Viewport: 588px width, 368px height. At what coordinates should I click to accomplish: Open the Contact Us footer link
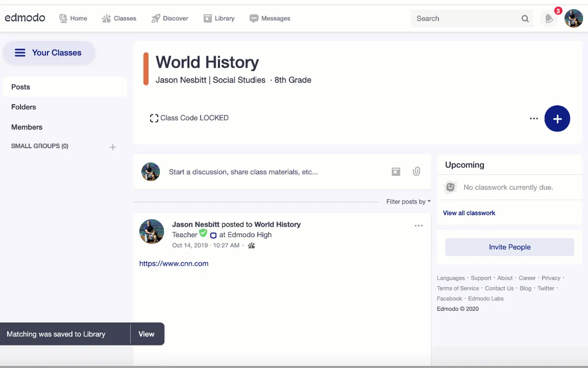click(x=499, y=289)
